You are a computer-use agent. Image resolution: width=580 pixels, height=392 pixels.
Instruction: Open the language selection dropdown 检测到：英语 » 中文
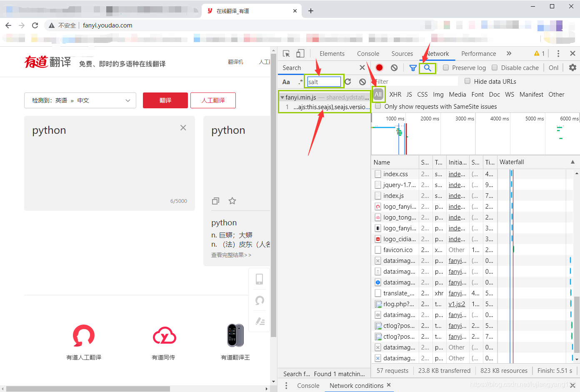(80, 100)
